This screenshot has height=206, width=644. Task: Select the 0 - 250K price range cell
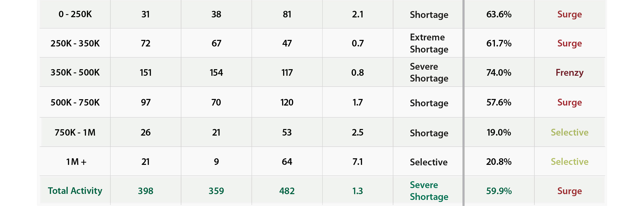75,14
